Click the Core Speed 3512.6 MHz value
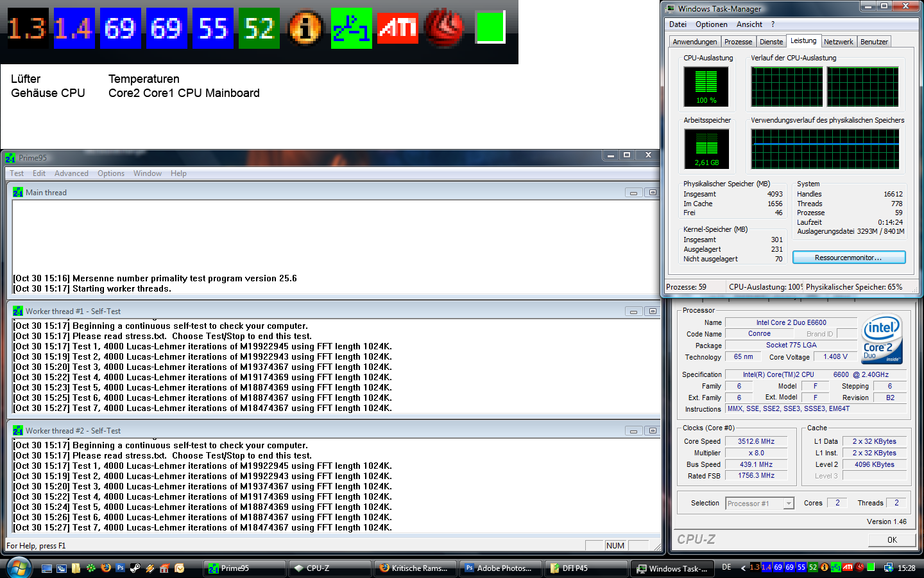 click(756, 441)
